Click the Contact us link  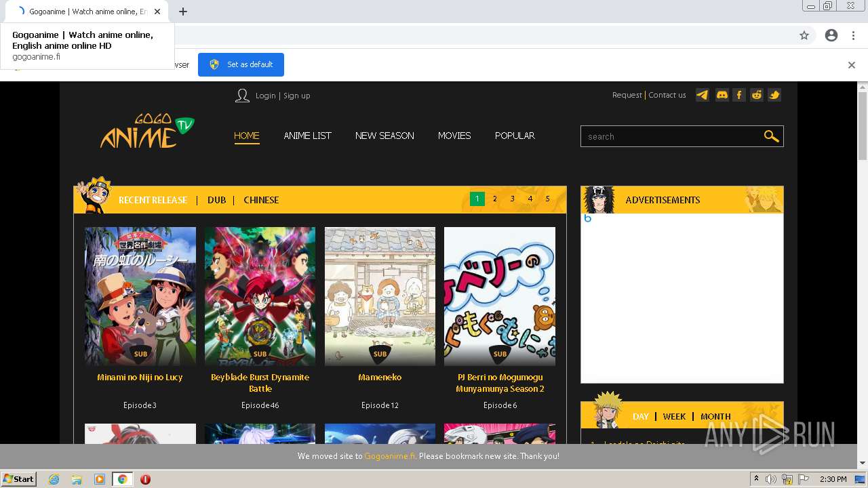tap(667, 95)
